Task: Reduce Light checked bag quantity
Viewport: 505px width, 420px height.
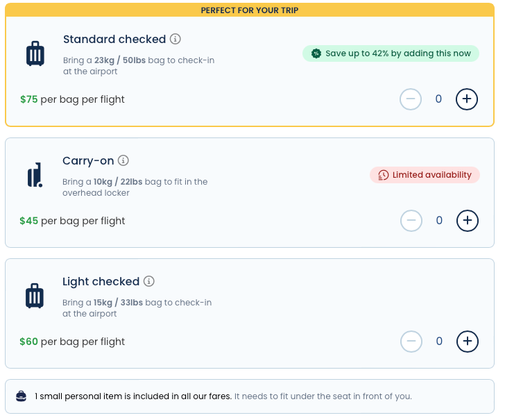Action: pyautogui.click(x=411, y=342)
